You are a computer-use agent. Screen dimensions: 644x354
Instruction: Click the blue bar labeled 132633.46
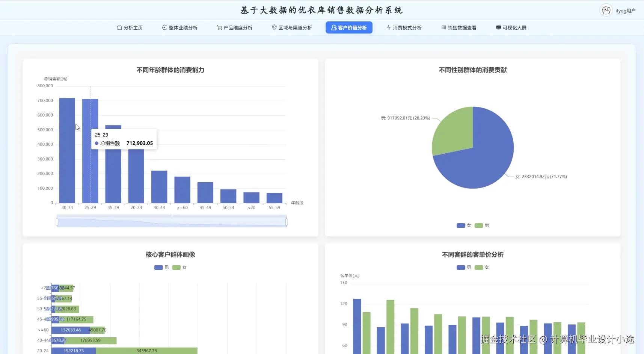click(71, 330)
